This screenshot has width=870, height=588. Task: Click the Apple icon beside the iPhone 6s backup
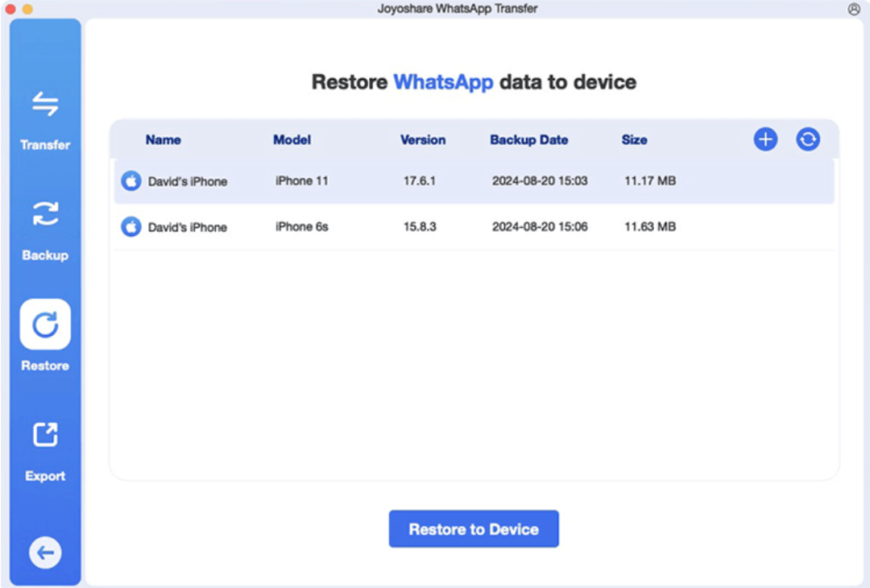tap(130, 226)
